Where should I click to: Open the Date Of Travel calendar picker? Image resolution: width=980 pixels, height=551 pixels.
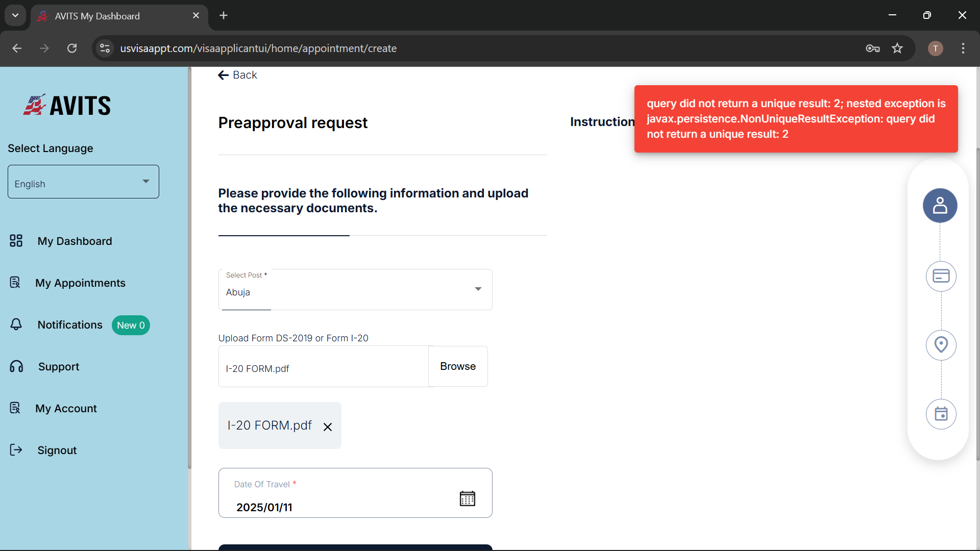pos(467,498)
